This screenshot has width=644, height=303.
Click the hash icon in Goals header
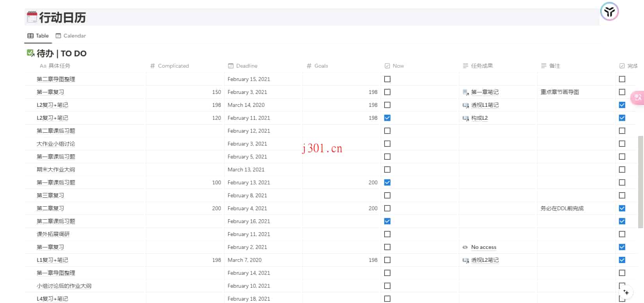(309, 66)
